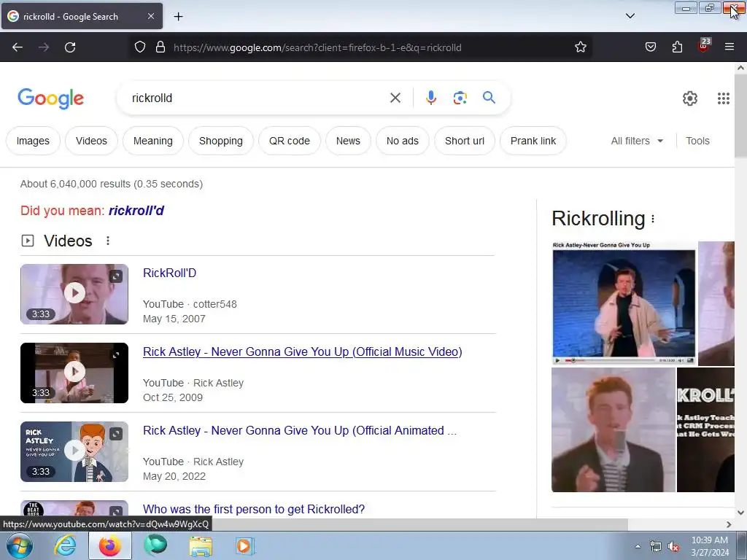Screen dimensions: 747x560
Task: Open the search Tools button
Action: (697, 141)
